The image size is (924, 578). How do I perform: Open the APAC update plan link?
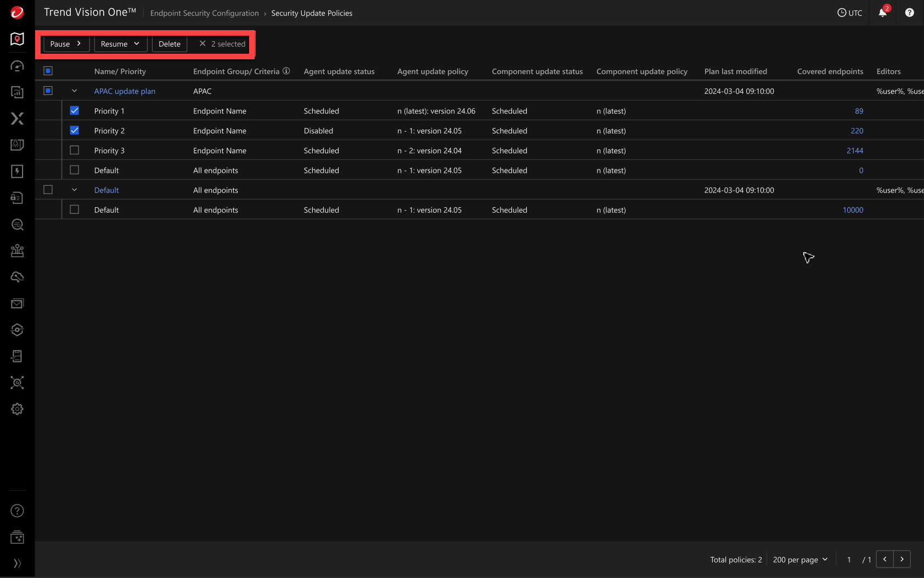(x=125, y=91)
